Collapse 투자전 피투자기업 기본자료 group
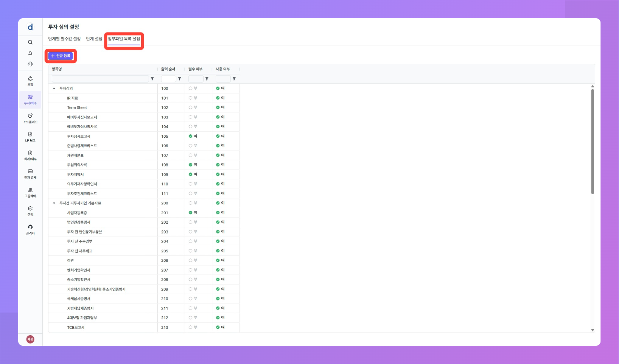 coord(54,203)
